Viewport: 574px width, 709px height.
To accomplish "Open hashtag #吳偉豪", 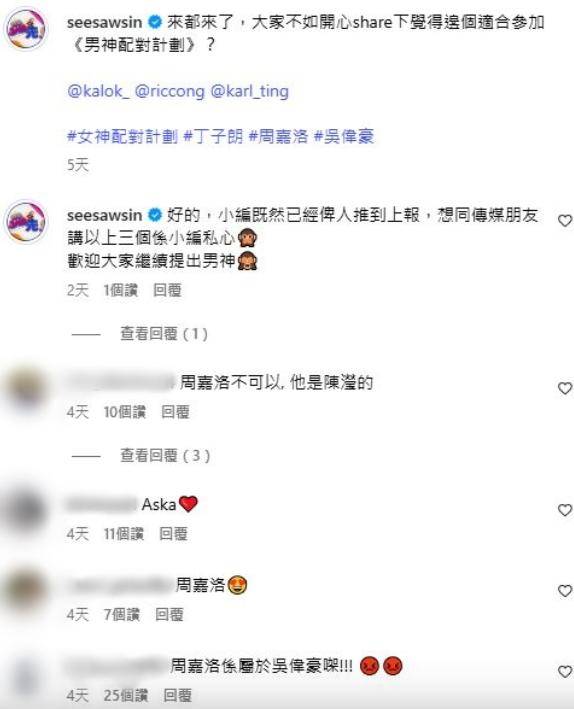I will pyautogui.click(x=344, y=136).
